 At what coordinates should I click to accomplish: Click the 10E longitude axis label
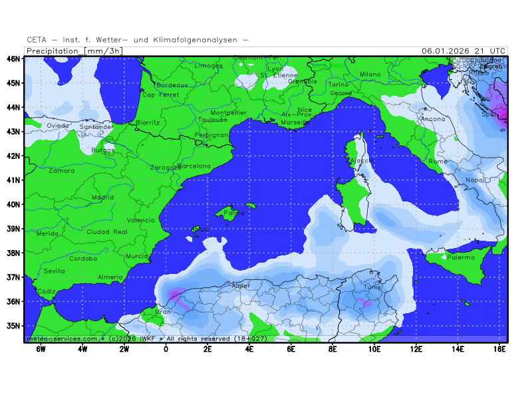tap(374, 348)
